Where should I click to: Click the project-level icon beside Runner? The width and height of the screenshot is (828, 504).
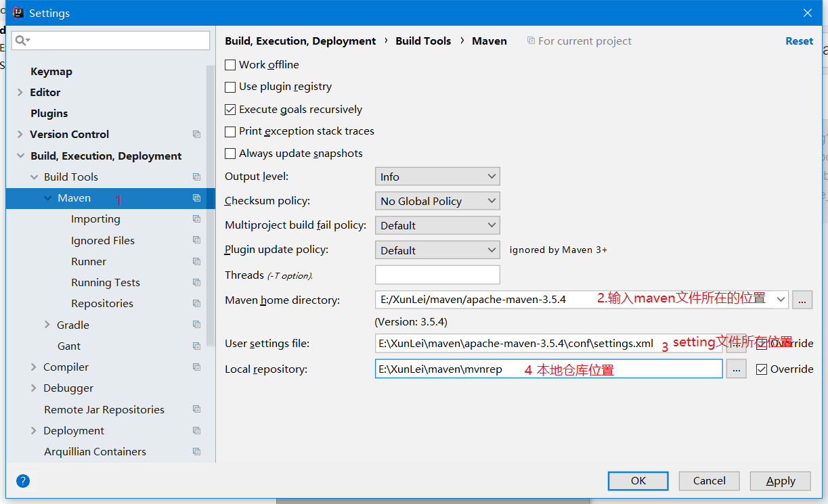pos(196,261)
